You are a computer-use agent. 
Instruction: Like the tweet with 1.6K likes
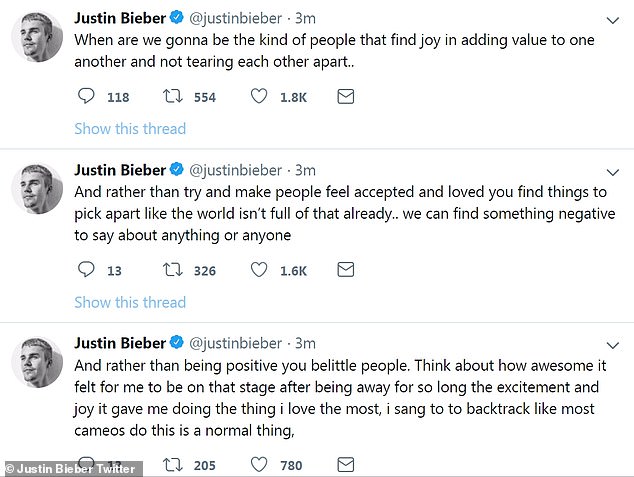[258, 269]
